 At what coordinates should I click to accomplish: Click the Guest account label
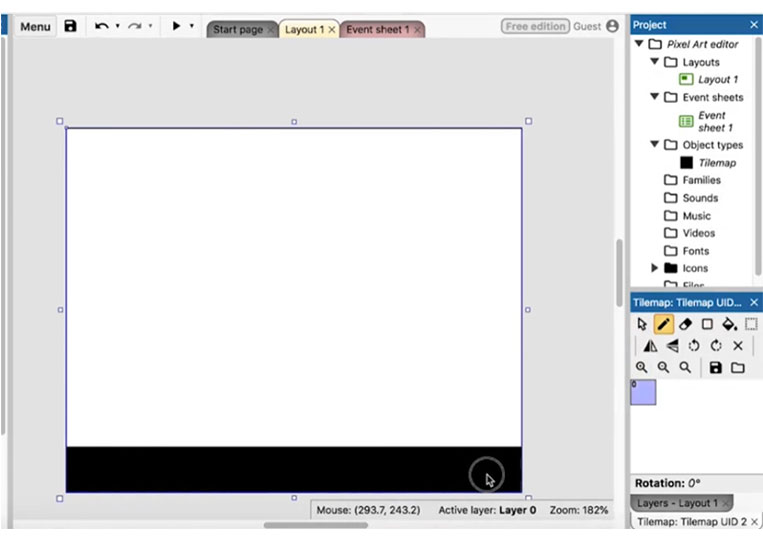click(x=587, y=27)
